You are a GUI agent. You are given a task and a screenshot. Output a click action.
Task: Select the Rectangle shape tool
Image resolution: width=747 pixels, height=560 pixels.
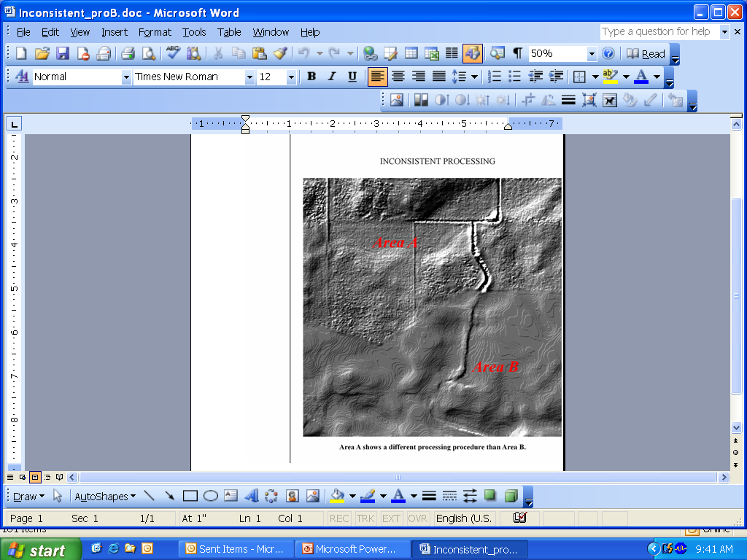click(x=190, y=496)
